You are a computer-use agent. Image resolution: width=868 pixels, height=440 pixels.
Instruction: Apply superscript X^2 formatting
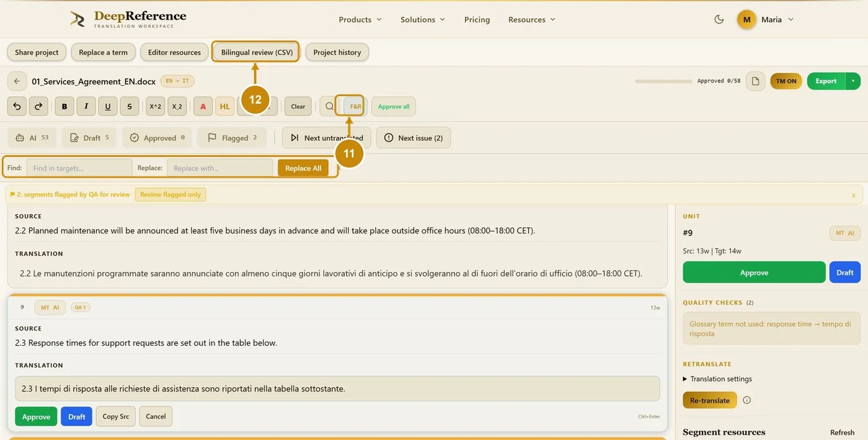pyautogui.click(x=156, y=106)
